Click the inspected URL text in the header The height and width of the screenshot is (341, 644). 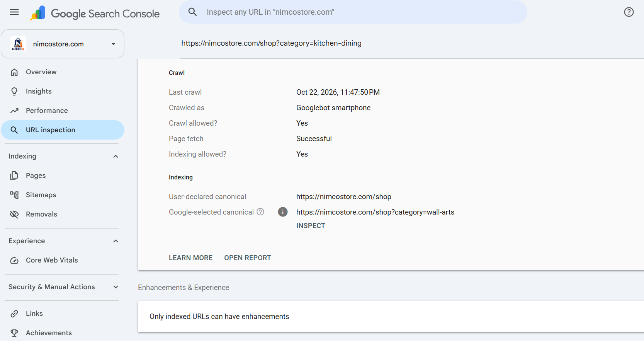[x=272, y=43]
